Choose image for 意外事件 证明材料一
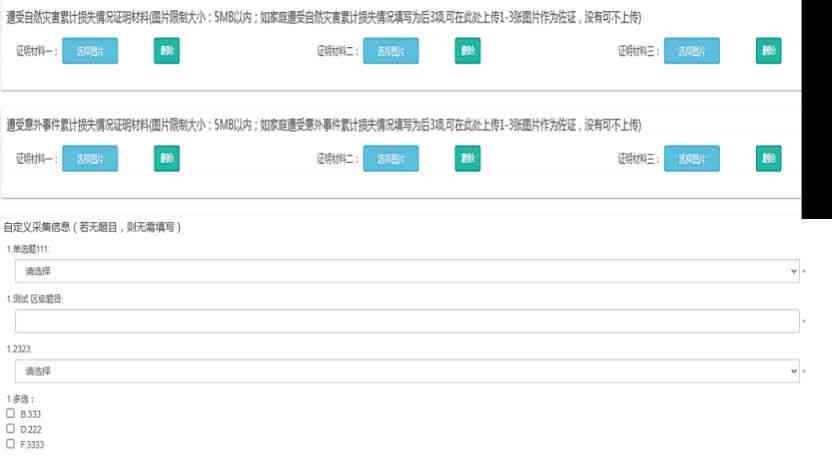The width and height of the screenshot is (832, 462). pos(90,159)
